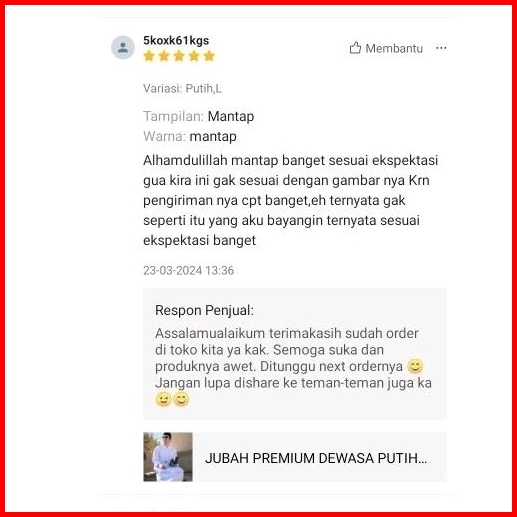Open the three-dot more options menu

click(441, 48)
